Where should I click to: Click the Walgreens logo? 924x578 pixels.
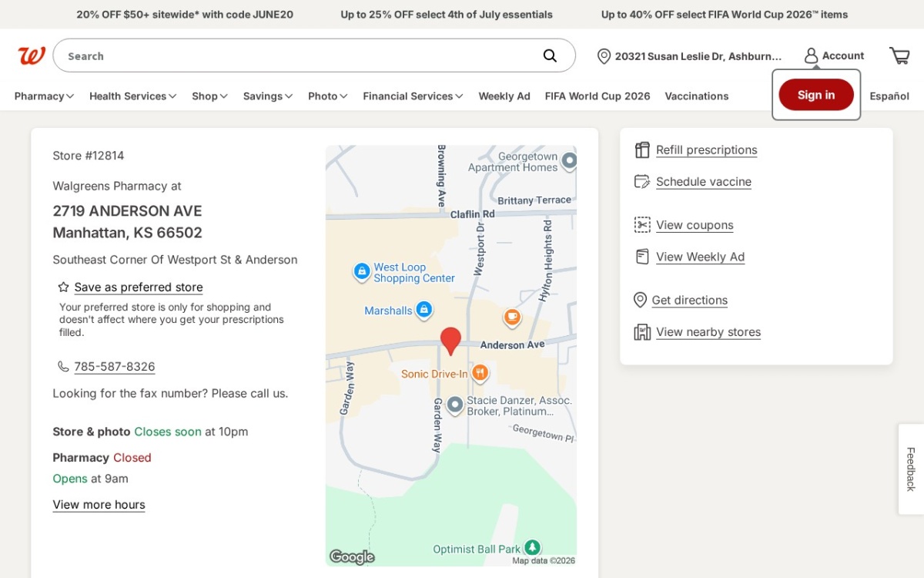(32, 55)
